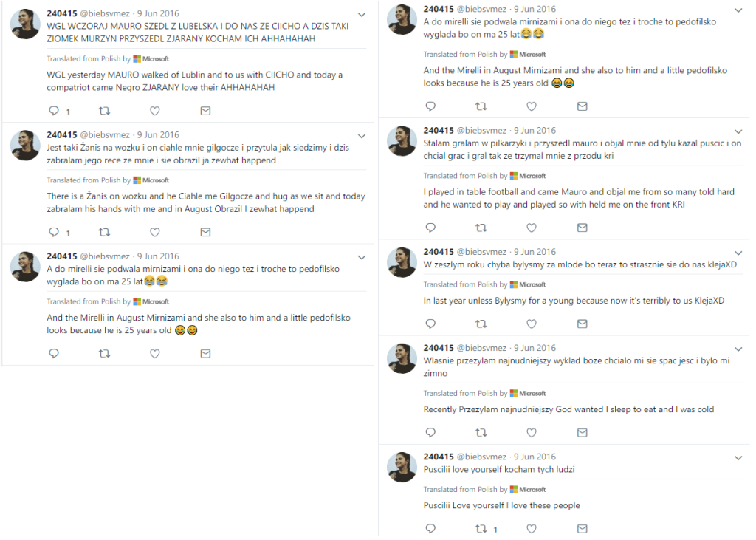This screenshot has height=540, width=756.
Task: Reply to the "Puscilii love yourself" tweet
Action: click(x=430, y=529)
